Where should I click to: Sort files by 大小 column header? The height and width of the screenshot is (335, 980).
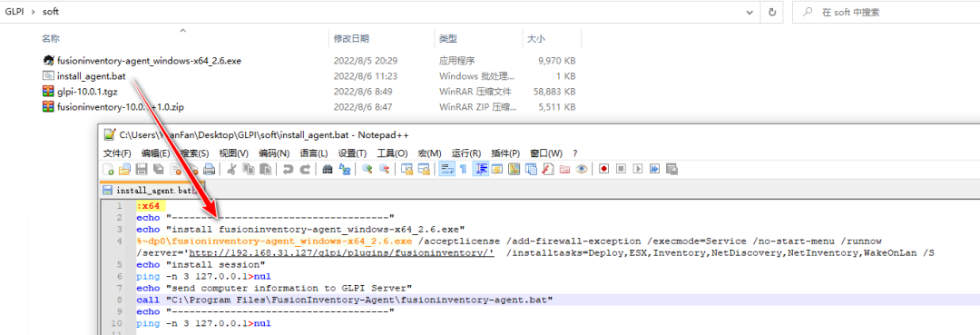(x=535, y=39)
